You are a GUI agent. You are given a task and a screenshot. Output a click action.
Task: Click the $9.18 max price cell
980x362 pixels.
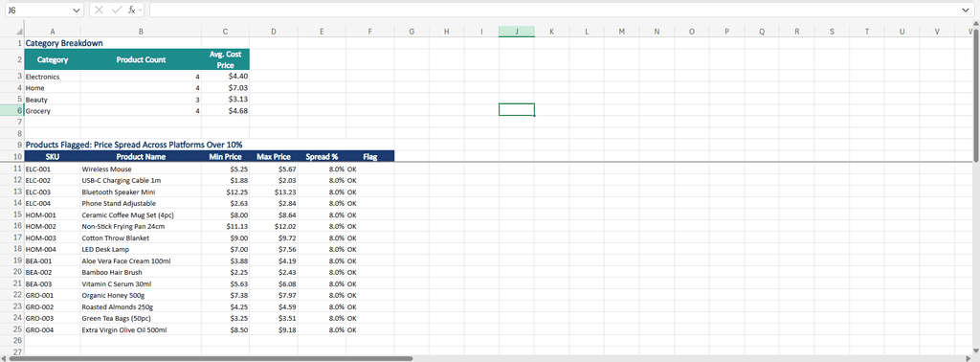click(274, 329)
